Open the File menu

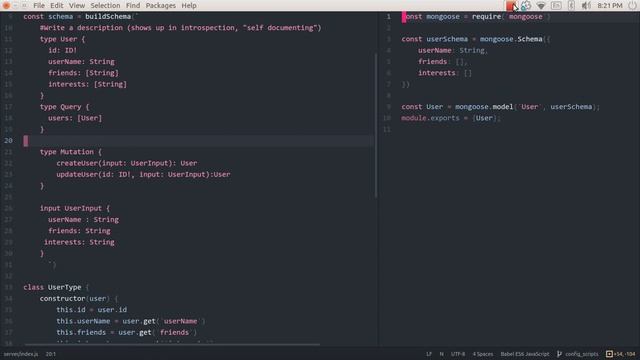[39, 5]
